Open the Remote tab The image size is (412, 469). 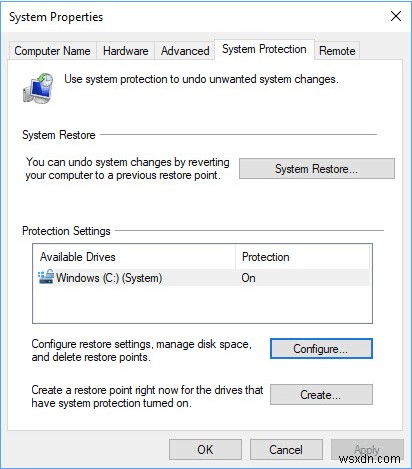pyautogui.click(x=337, y=51)
